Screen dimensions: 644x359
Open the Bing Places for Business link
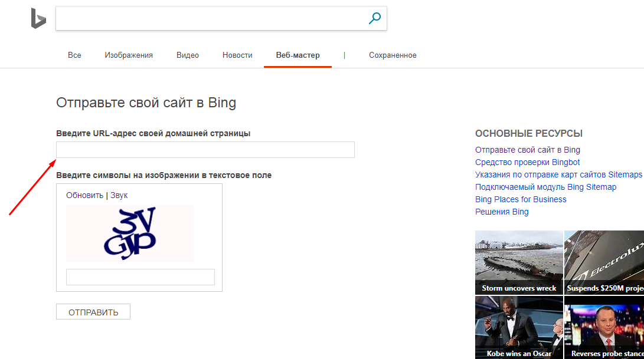tap(521, 199)
